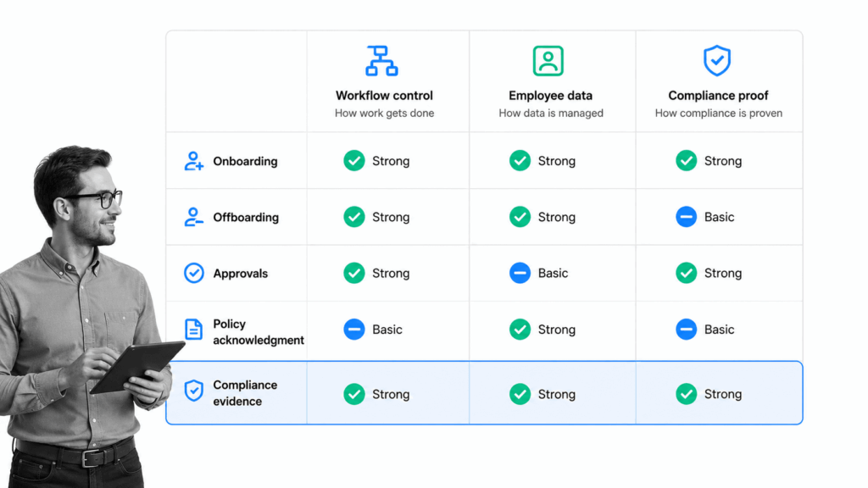
Task: Click the Approvals circled checkmark icon
Action: tap(194, 273)
